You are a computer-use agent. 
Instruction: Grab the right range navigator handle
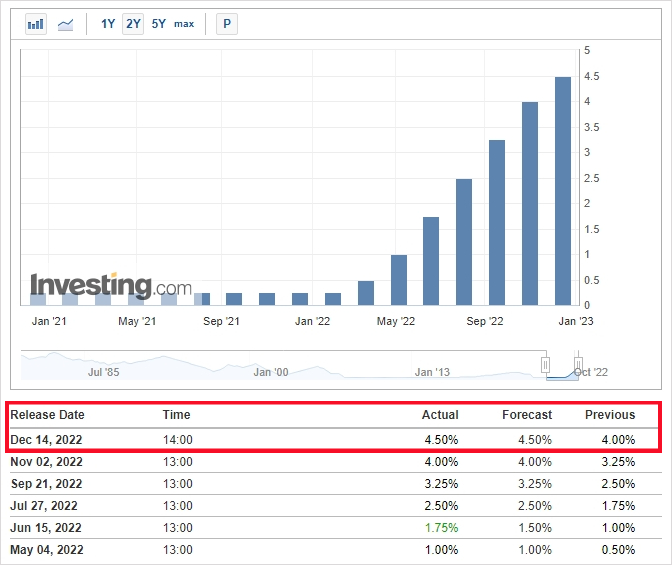coord(578,365)
